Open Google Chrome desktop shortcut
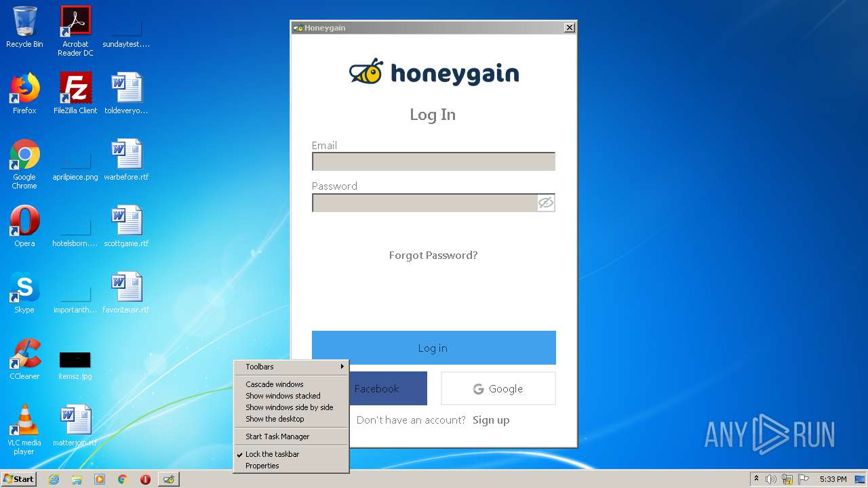The height and width of the screenshot is (488, 868). (24, 164)
